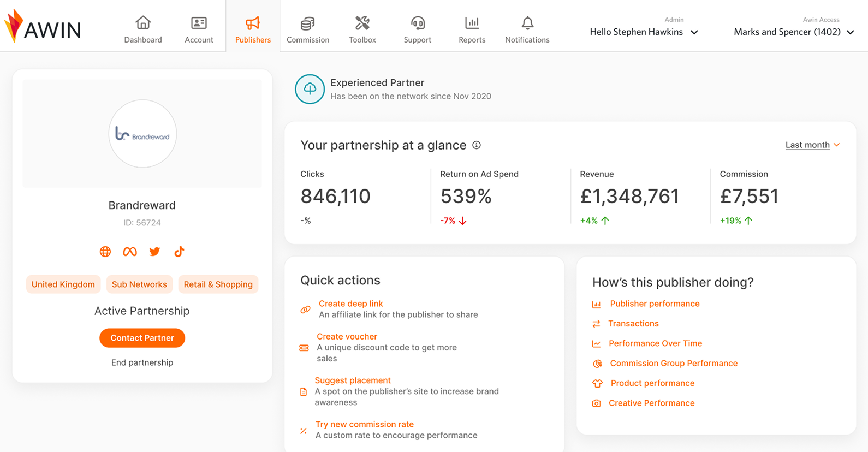The height and width of the screenshot is (452, 868).
Task: Open the Create voucher action
Action: click(347, 337)
